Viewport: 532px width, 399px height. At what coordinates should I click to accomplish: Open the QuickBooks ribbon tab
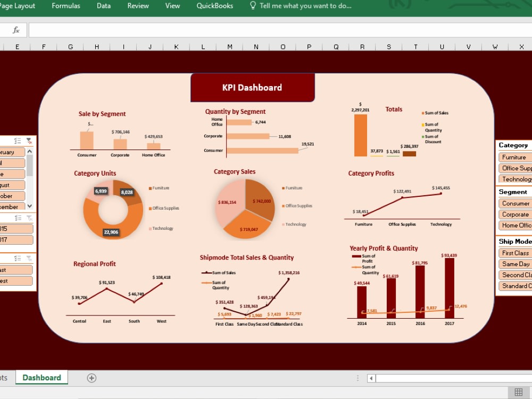(214, 6)
